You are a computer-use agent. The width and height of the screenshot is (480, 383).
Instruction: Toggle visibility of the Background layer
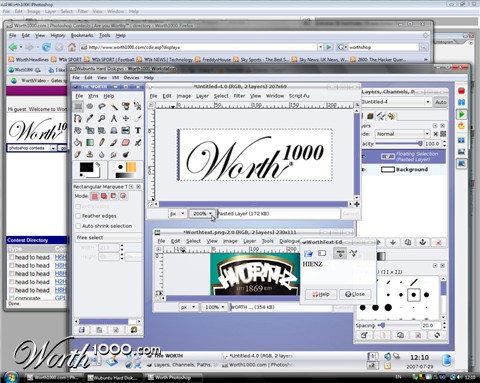pos(364,170)
